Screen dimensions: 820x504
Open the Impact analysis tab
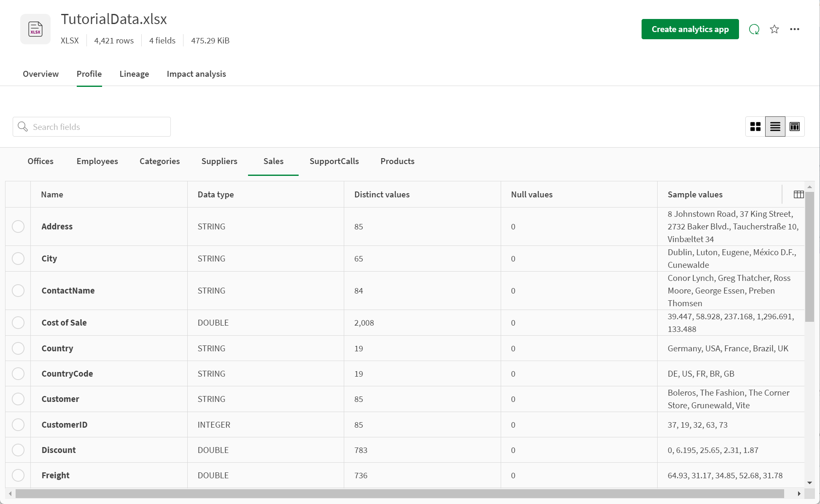click(x=196, y=74)
